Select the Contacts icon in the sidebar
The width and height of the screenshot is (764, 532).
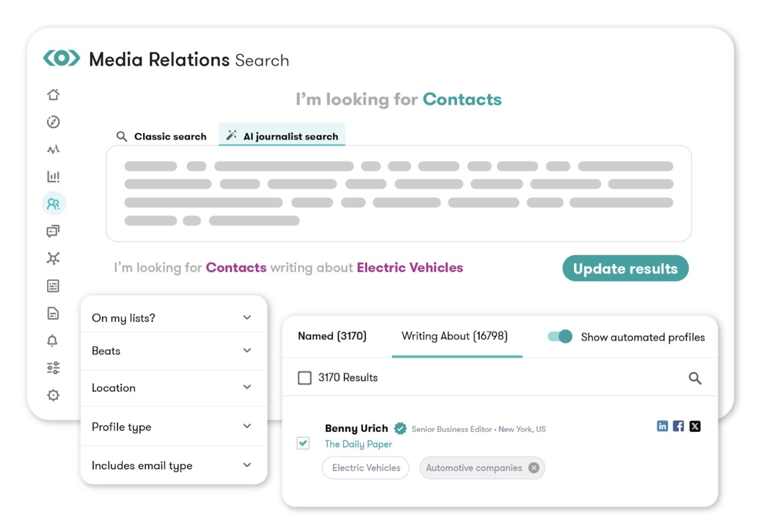click(x=53, y=203)
